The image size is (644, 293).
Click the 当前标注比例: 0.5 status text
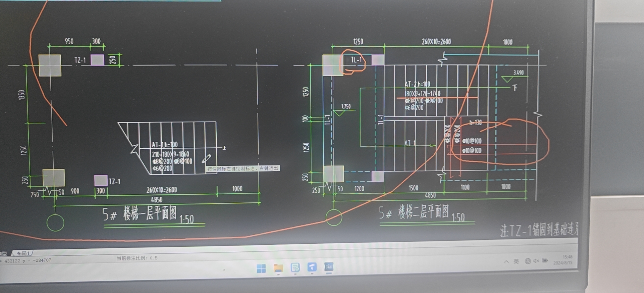point(137,258)
